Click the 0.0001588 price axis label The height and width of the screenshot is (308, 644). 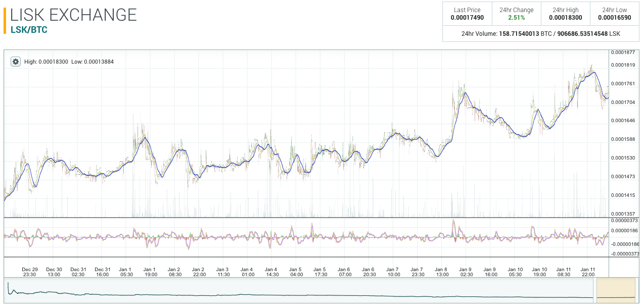pos(623,139)
